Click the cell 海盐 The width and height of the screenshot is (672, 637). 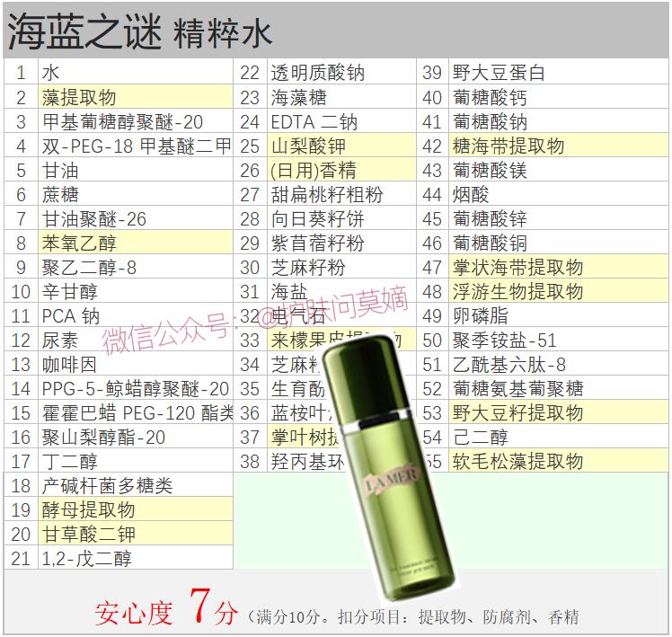[x=341, y=291]
